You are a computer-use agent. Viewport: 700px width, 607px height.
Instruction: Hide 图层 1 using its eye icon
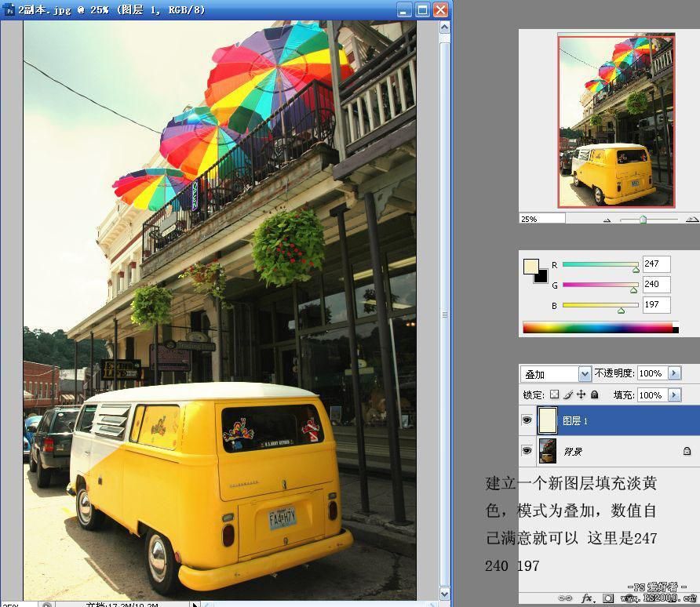[x=527, y=420]
